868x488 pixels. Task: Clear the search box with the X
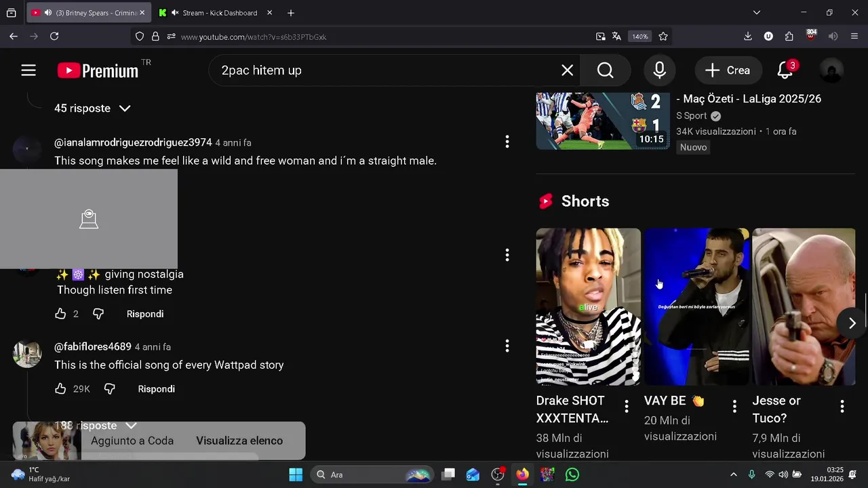[568, 70]
